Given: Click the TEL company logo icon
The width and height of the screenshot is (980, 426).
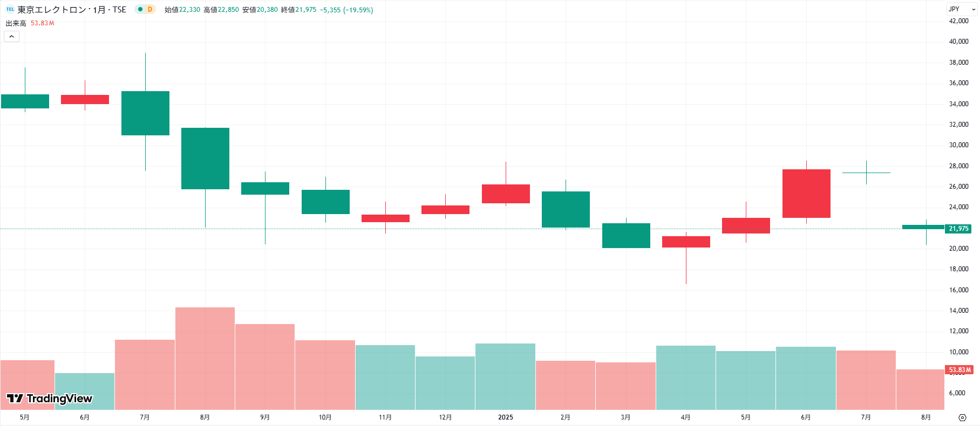Looking at the screenshot, I should tap(10, 9).
